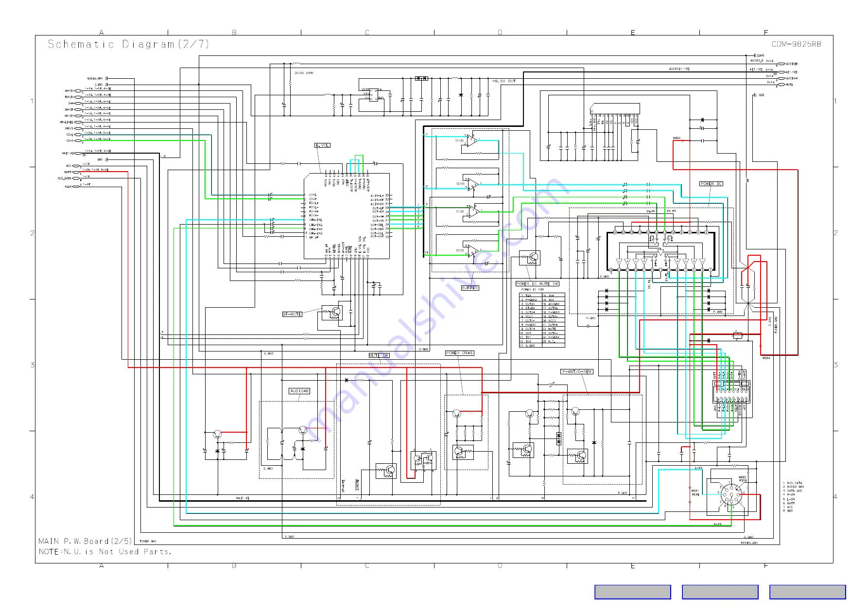The width and height of the screenshot is (868, 614).
Task: Click the "4 ST-BY" row in pin table
Action: pos(530,308)
